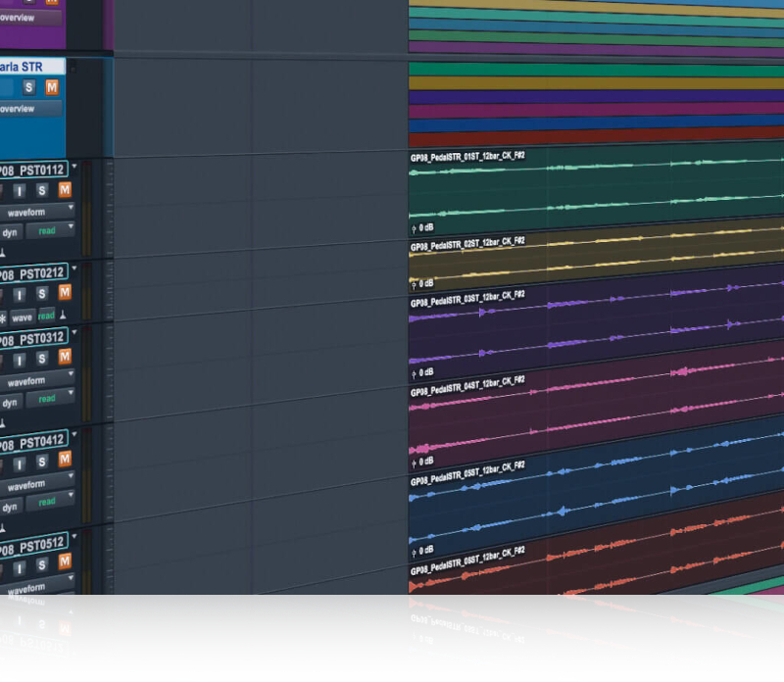Open PST0112 track options arrow

click(74, 166)
